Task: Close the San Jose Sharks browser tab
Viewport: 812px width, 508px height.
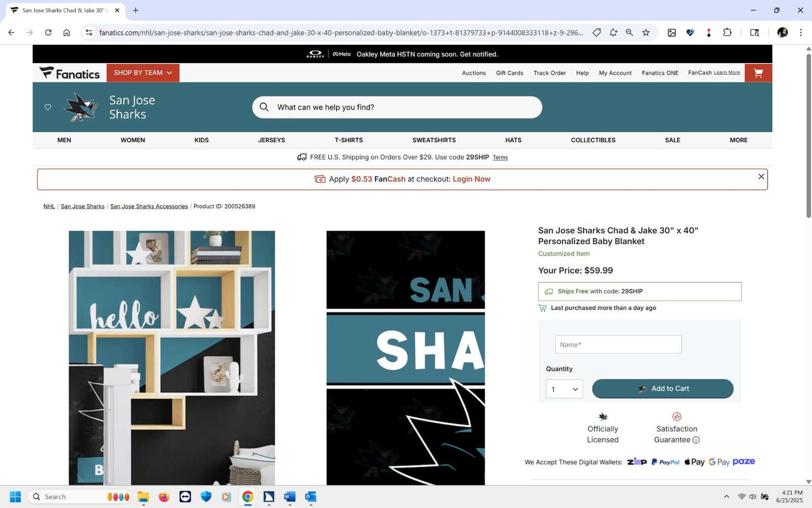Action: click(117, 10)
